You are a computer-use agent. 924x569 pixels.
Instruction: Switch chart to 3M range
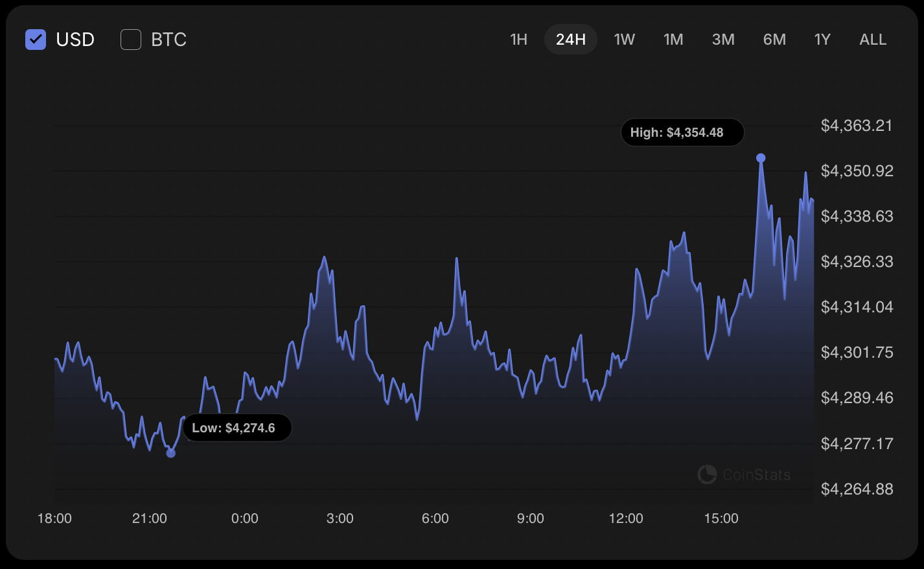click(723, 40)
